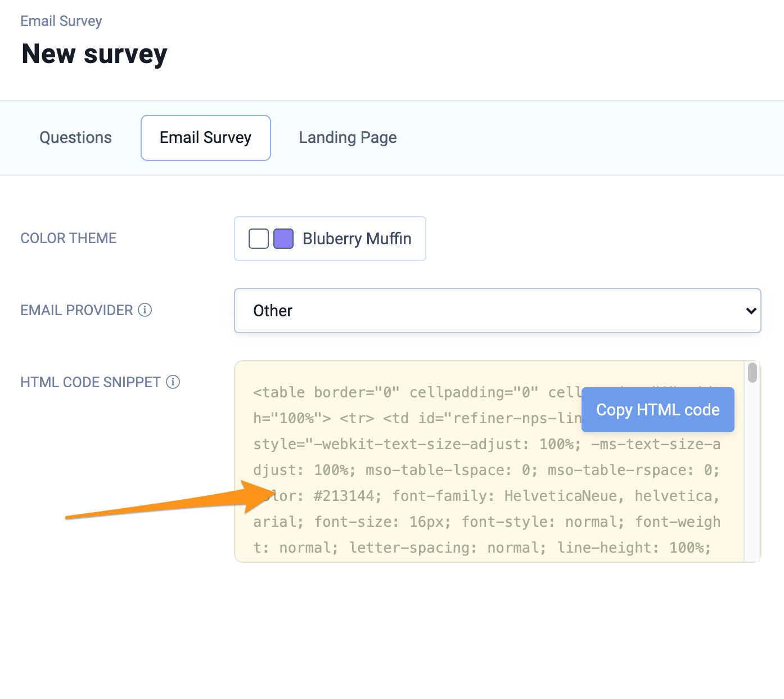Click the '#213144' color value in code
784x699 pixels.
click(x=344, y=496)
